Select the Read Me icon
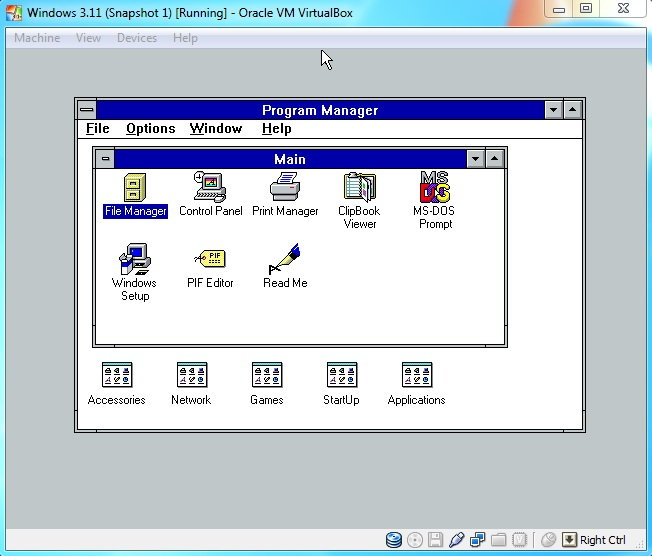This screenshot has width=652, height=556. (285, 259)
